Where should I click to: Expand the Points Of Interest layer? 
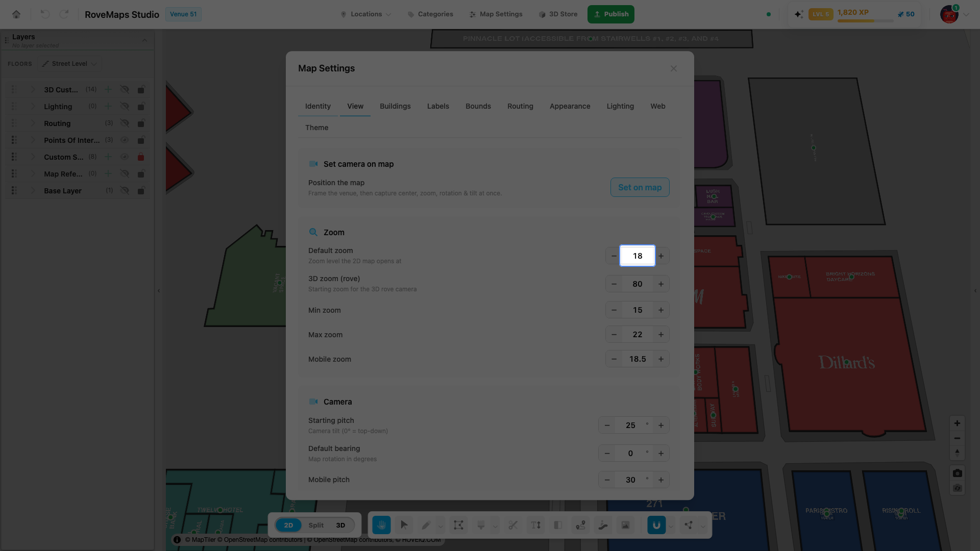pyautogui.click(x=33, y=140)
